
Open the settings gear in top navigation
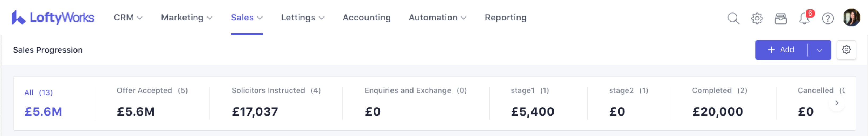(x=757, y=18)
